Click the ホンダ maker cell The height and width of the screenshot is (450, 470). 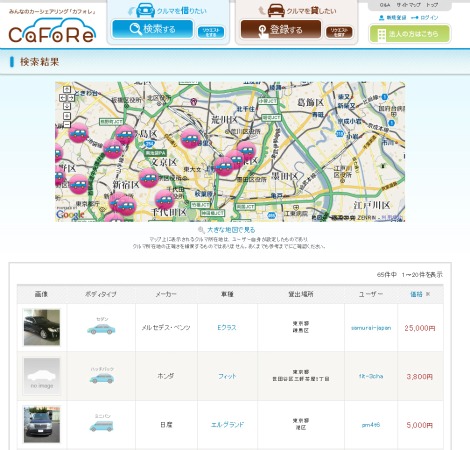click(166, 376)
